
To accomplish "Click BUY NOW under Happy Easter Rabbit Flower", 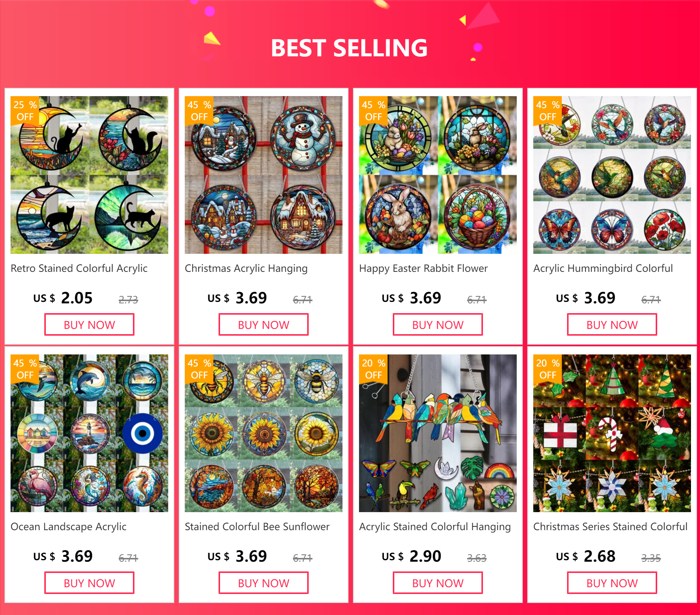I will (438, 325).
